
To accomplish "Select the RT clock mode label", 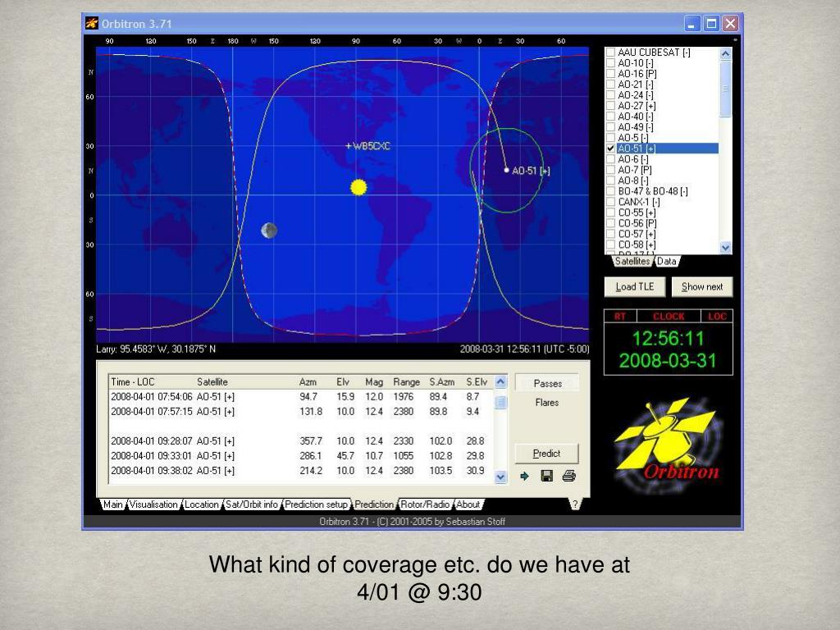I will [620, 317].
